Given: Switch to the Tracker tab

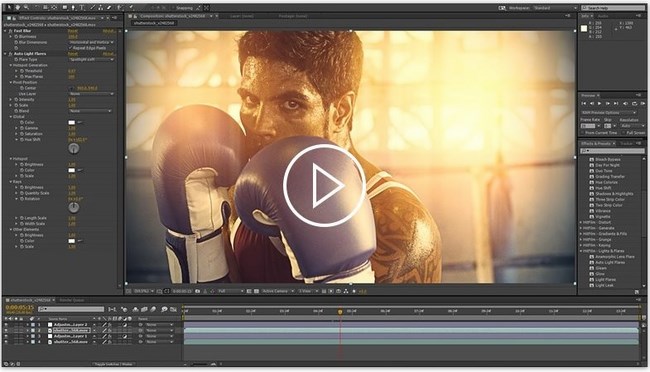Looking at the screenshot, I should pyautogui.click(x=626, y=143).
